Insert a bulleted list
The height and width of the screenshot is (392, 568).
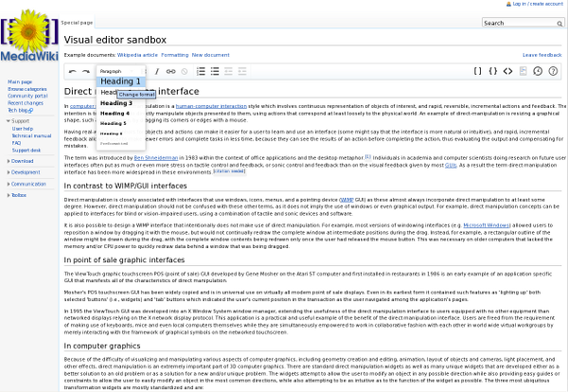215,71
